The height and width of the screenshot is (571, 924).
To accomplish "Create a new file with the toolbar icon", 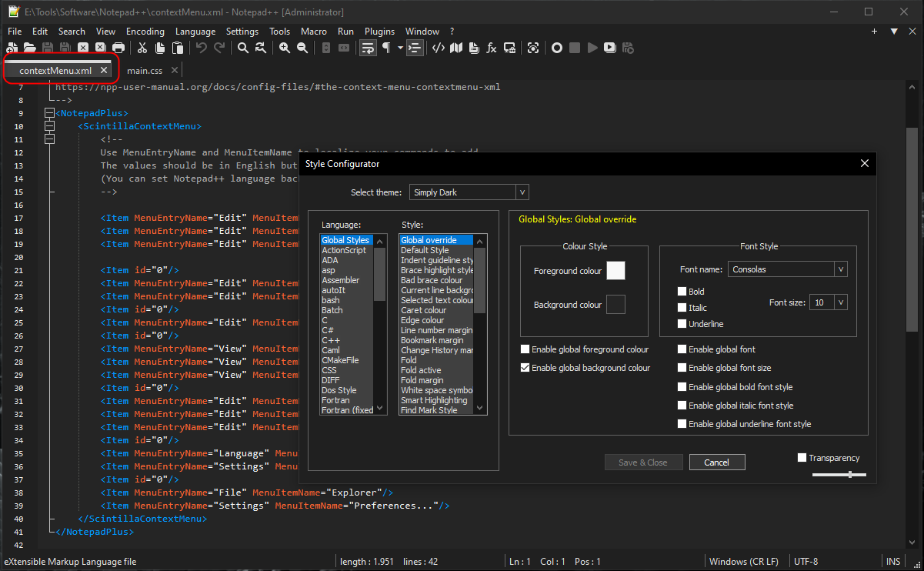I will (x=12, y=48).
